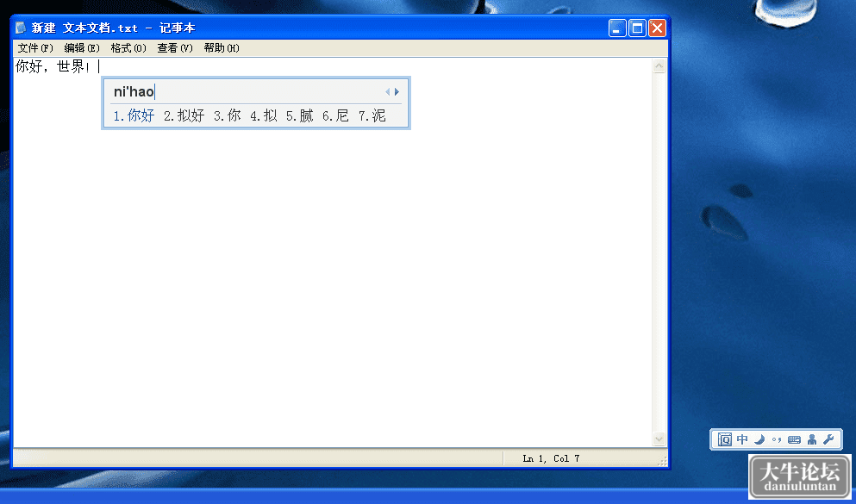Open the 文件(F) menu
This screenshot has width=856, height=504.
click(35, 48)
